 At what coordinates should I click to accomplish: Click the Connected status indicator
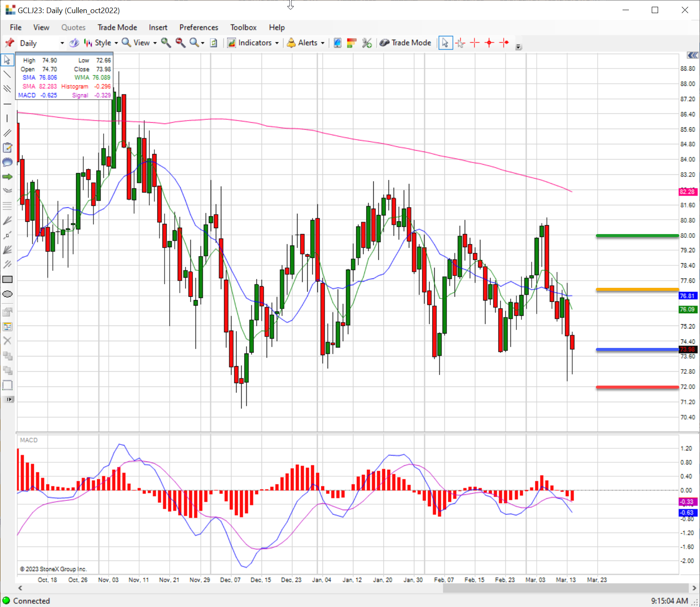pyautogui.click(x=26, y=601)
